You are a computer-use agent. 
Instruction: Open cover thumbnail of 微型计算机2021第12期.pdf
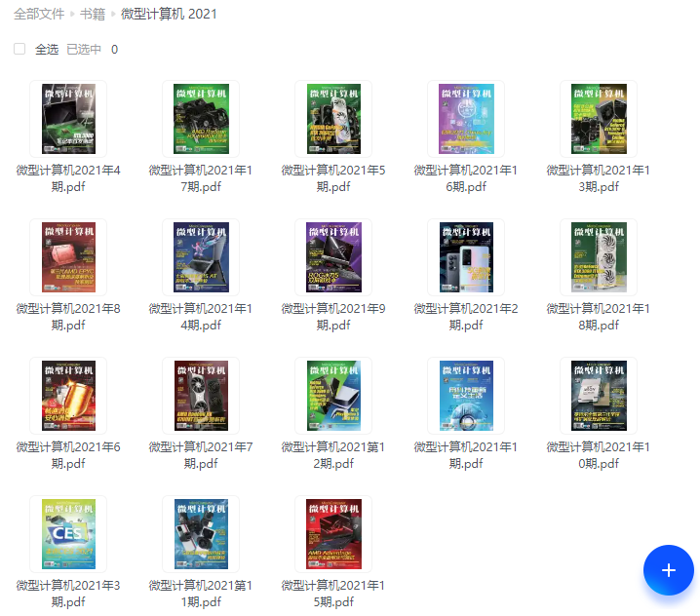333,396
